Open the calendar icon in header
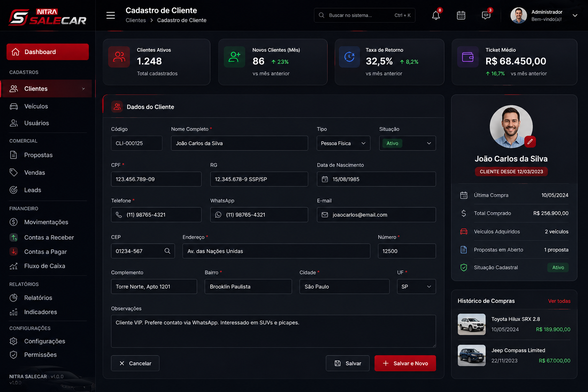Viewport: 588px width, 392px height. pos(461,15)
